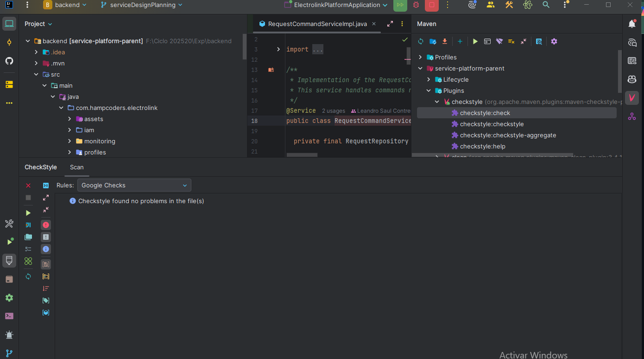Expand assets package in project tree
Viewport: 644px width, 359px height.
click(69, 119)
